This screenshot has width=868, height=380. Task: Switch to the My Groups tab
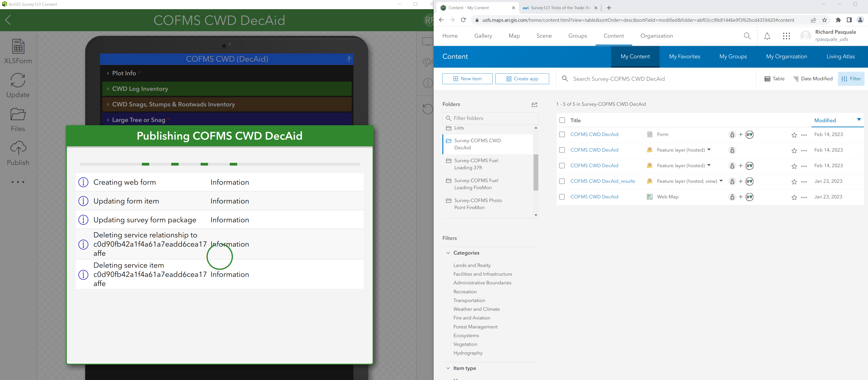click(733, 57)
